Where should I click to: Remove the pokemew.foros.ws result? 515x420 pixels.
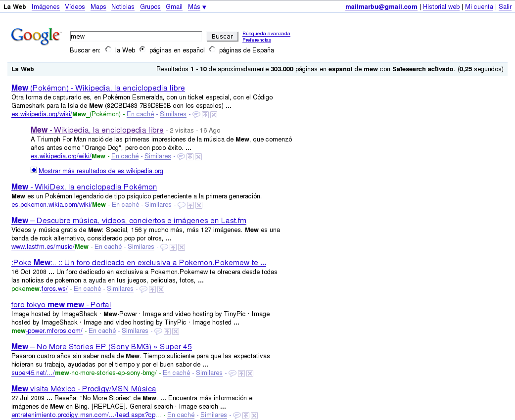(x=161, y=289)
